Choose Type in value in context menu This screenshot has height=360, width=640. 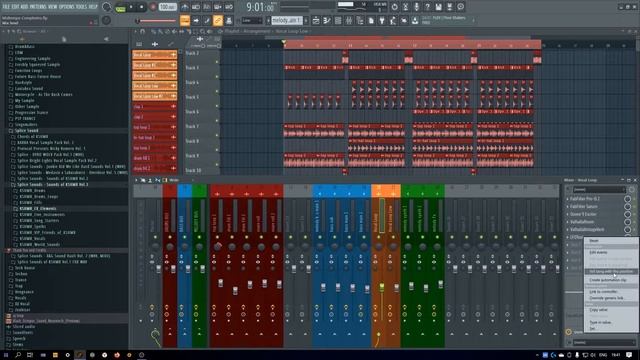(x=600, y=322)
